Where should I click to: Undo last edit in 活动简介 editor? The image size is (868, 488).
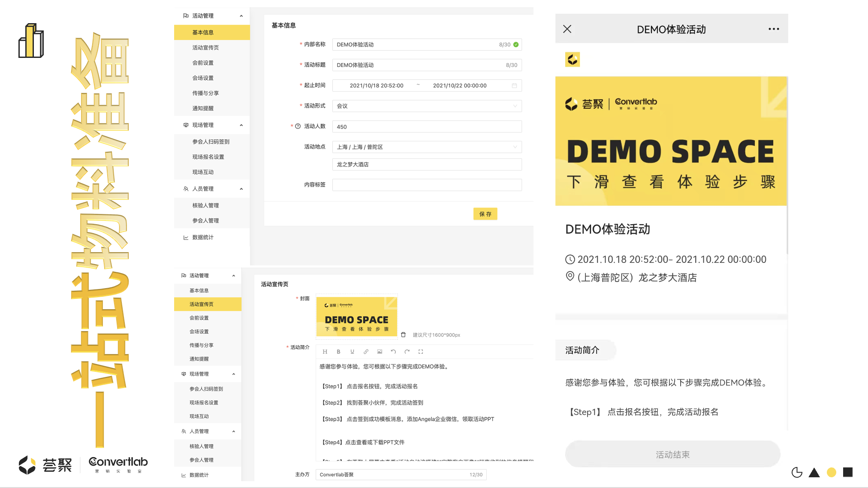pyautogui.click(x=393, y=352)
